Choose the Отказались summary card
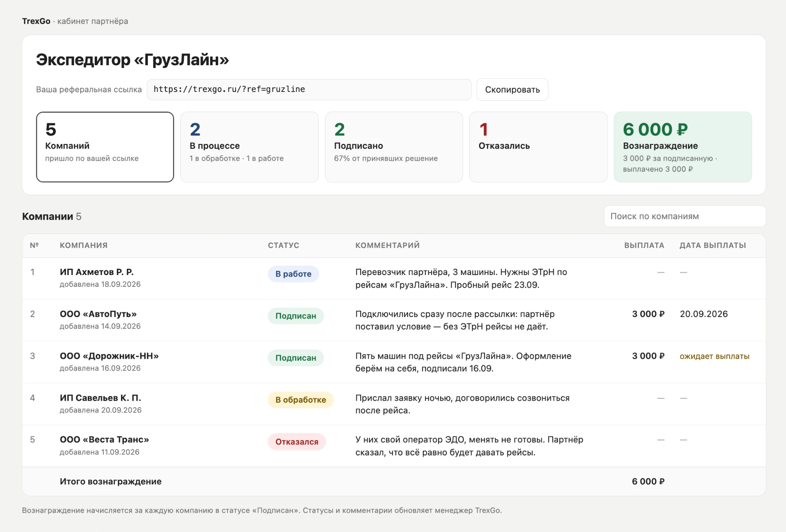The height and width of the screenshot is (532, 786). pos(538,147)
